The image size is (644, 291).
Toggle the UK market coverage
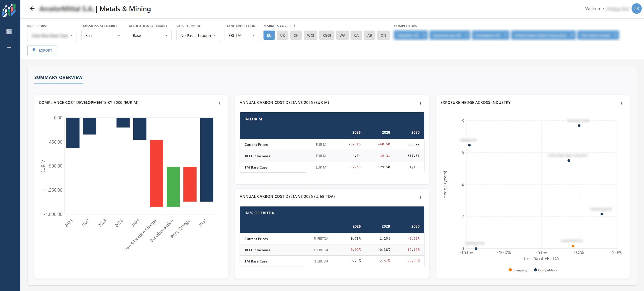(x=282, y=35)
